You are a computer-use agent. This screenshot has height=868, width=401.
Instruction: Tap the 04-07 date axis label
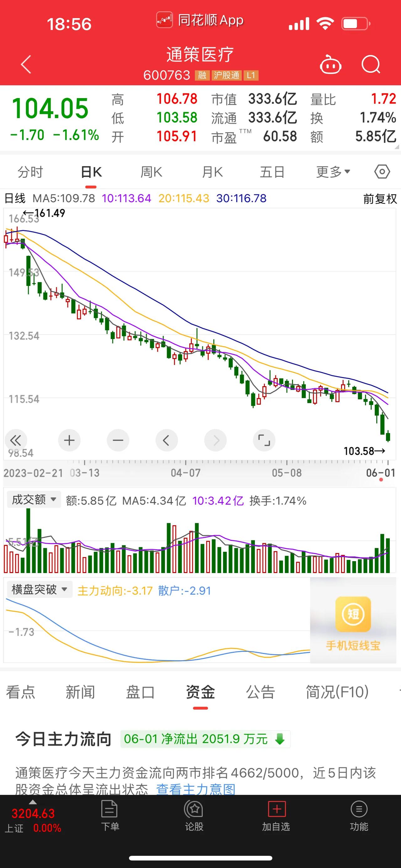coord(185,473)
